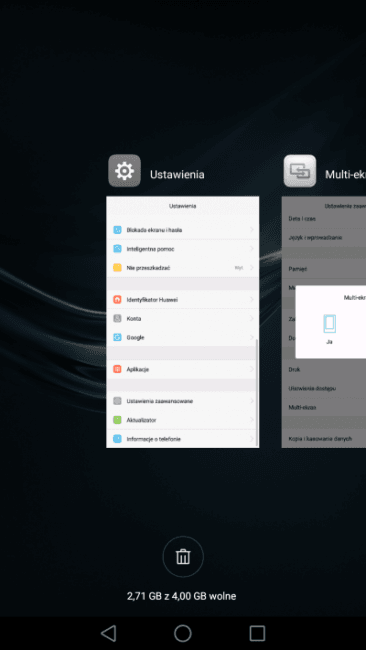
Task: Click the 2,71 GB z 4,00 GB wolne text
Action: pos(182,596)
